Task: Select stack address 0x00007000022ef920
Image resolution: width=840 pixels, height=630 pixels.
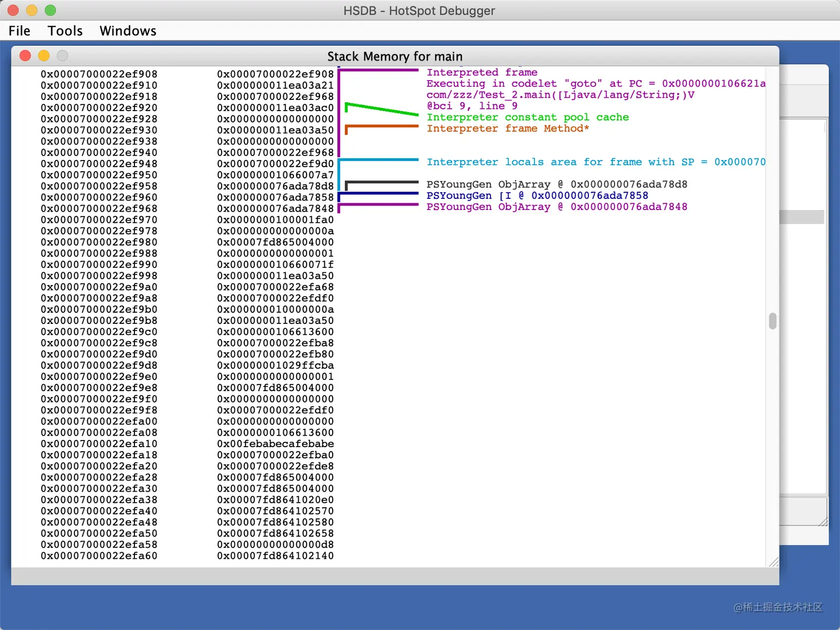Action: 99,108
